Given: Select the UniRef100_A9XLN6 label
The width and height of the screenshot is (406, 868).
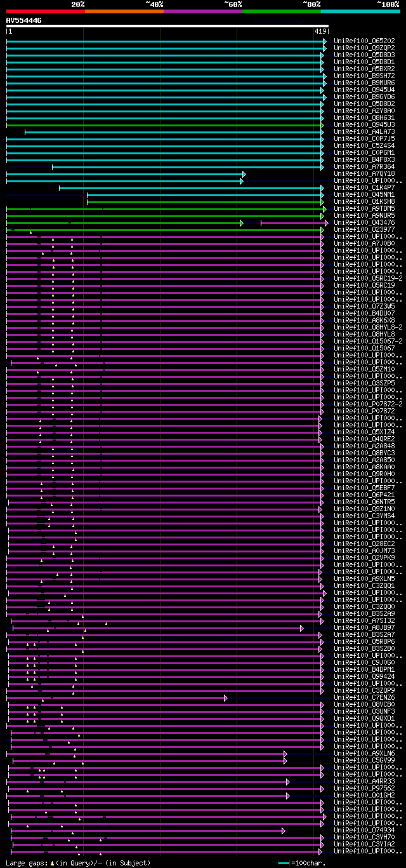Looking at the screenshot, I should [x=364, y=753].
